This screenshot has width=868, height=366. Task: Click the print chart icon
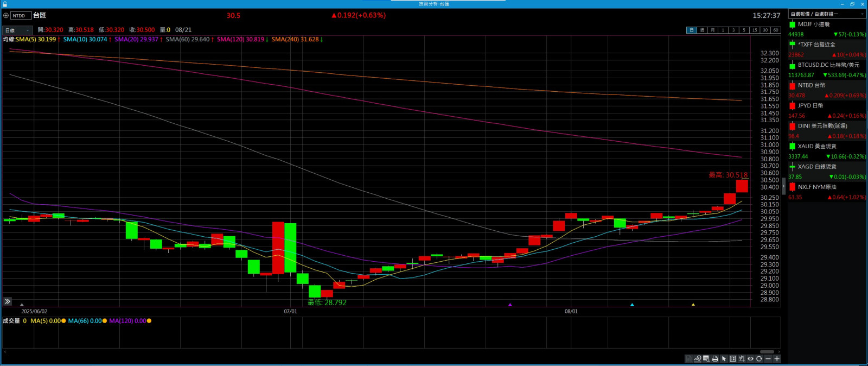(x=715, y=358)
